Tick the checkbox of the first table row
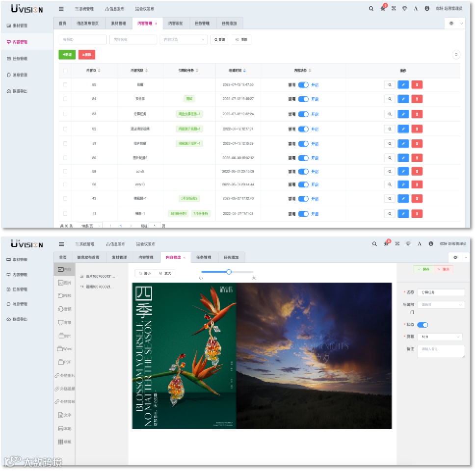Viewport: 476px width, 471px height. [x=65, y=85]
